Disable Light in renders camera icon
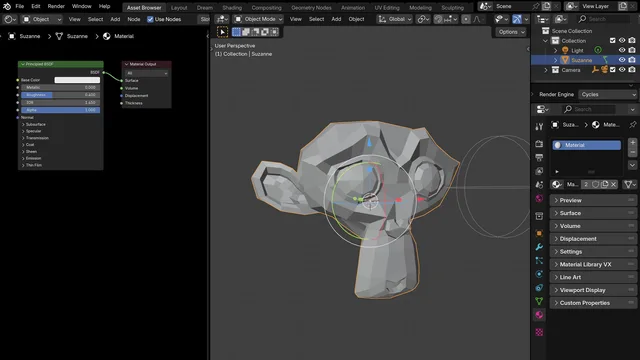Screen dimensions: 640x360 [x=632, y=50]
